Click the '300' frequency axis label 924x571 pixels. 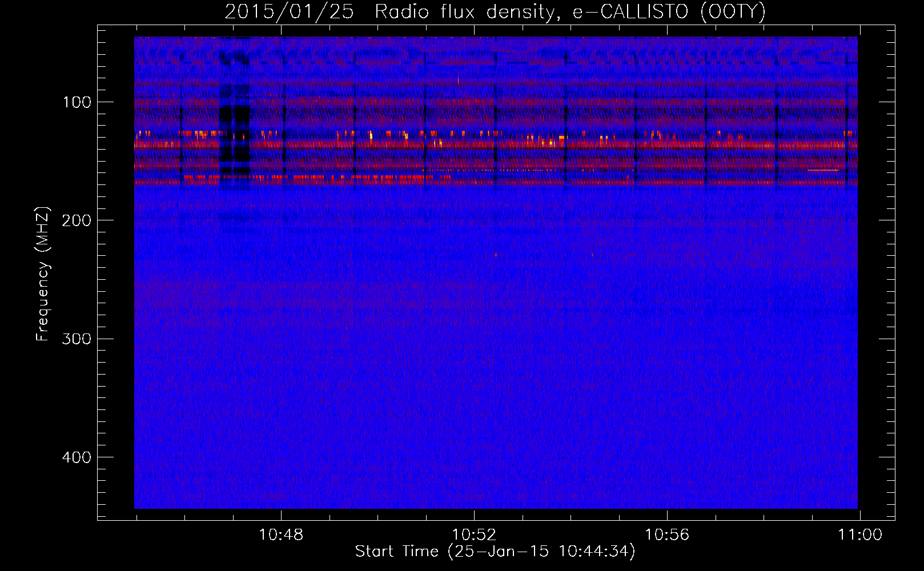click(x=77, y=340)
